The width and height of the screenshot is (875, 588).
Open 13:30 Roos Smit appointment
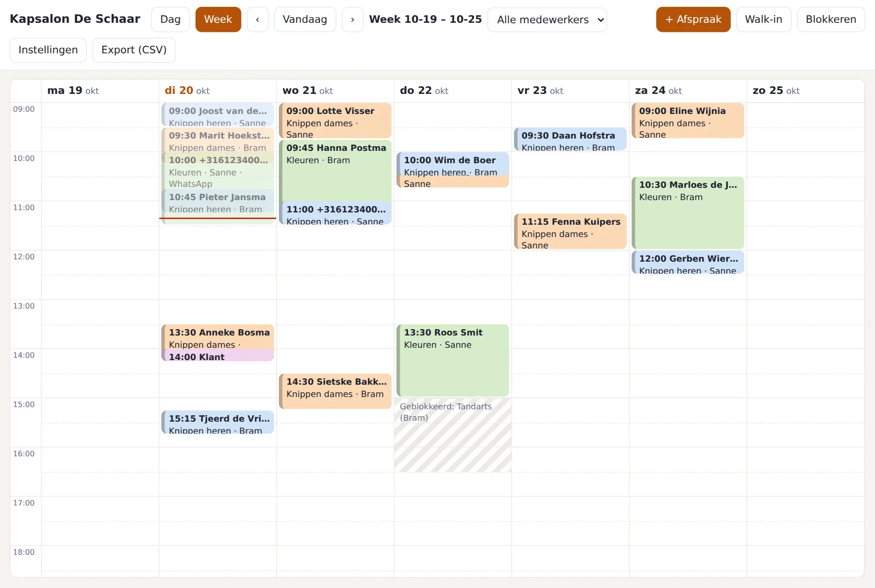pyautogui.click(x=453, y=361)
